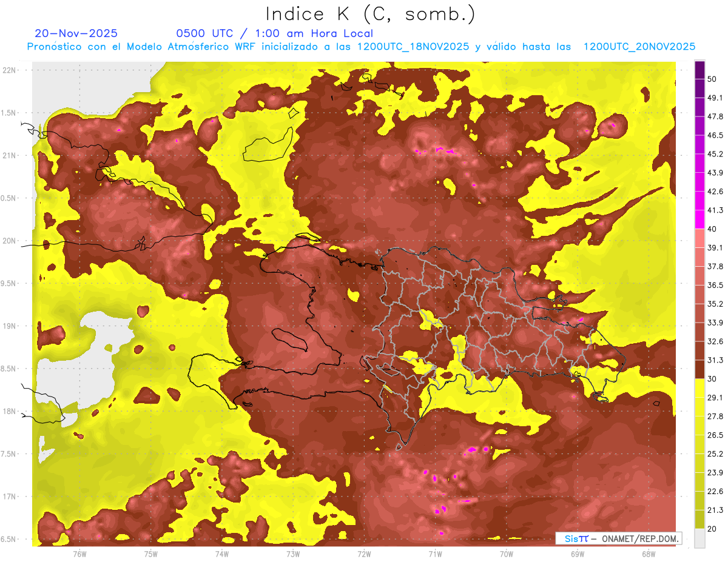Image resolution: width=728 pixels, height=562 pixels.
Task: Select the '8.5N' latitude tick label
Action: [x=8, y=369]
